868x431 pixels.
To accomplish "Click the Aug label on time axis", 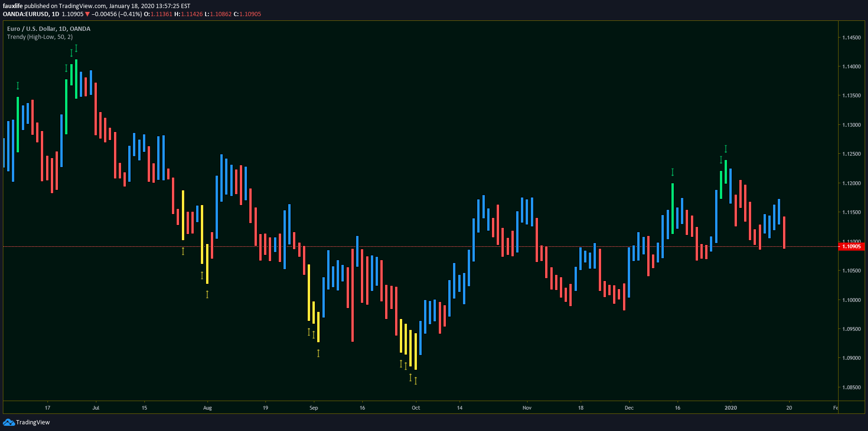I will click(208, 408).
